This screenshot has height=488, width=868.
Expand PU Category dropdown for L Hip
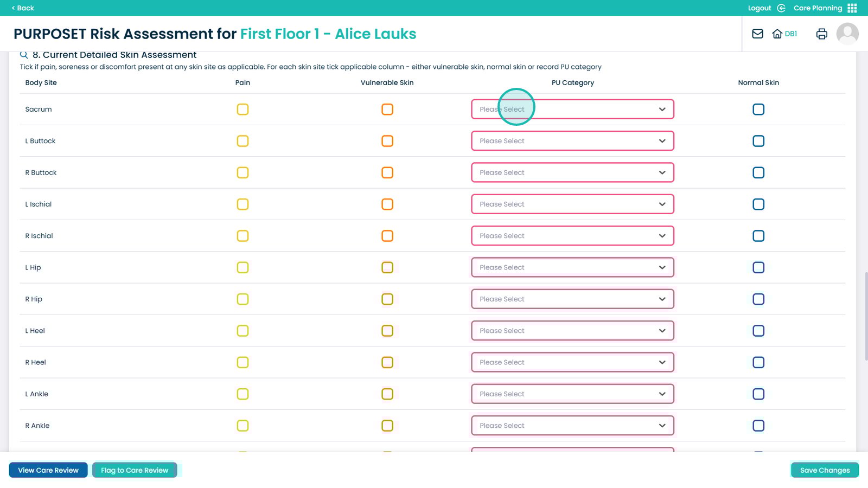[572, 267]
